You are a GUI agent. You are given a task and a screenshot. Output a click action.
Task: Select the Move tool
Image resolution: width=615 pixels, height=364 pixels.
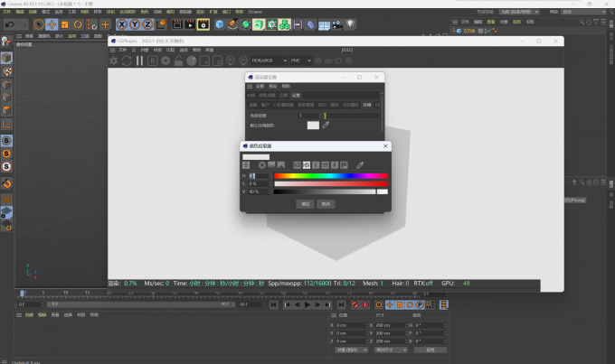coord(52,24)
